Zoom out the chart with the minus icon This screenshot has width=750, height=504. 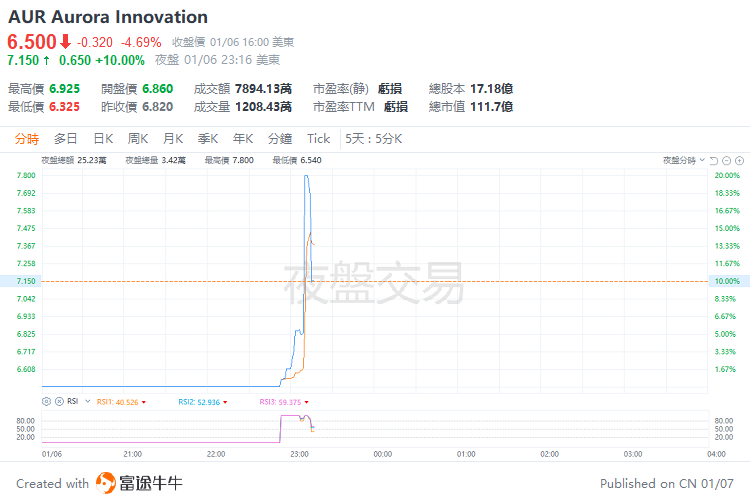[727, 160]
